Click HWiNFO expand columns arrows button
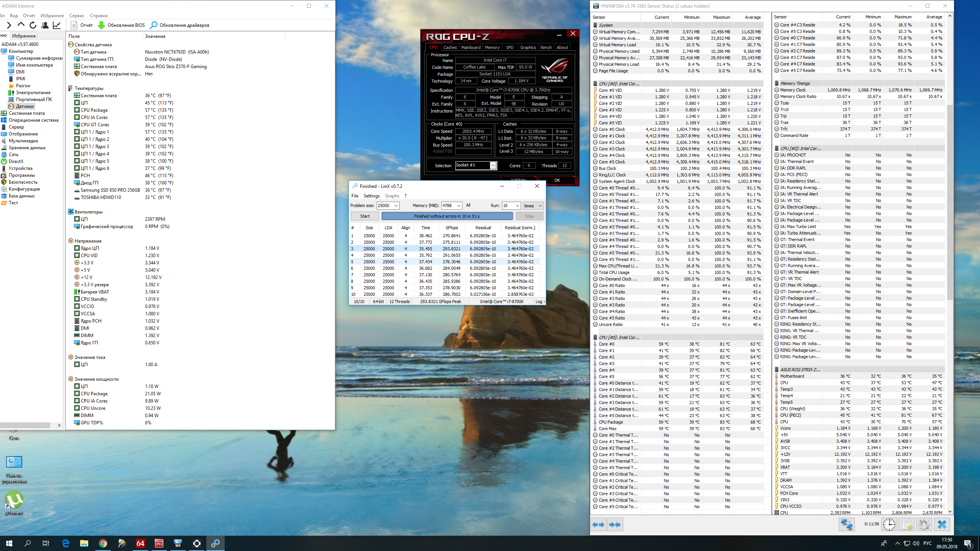Screen dimensions: 980x551 (x=598, y=525)
